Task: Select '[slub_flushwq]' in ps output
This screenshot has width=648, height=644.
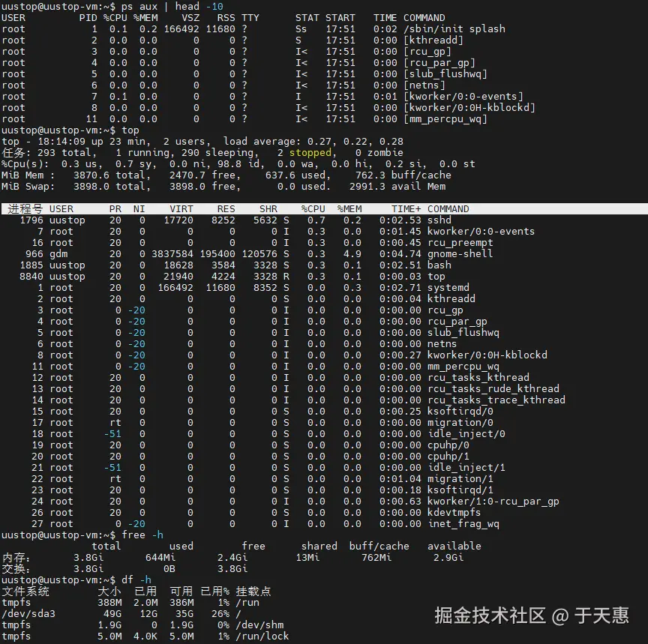Action: click(445, 74)
